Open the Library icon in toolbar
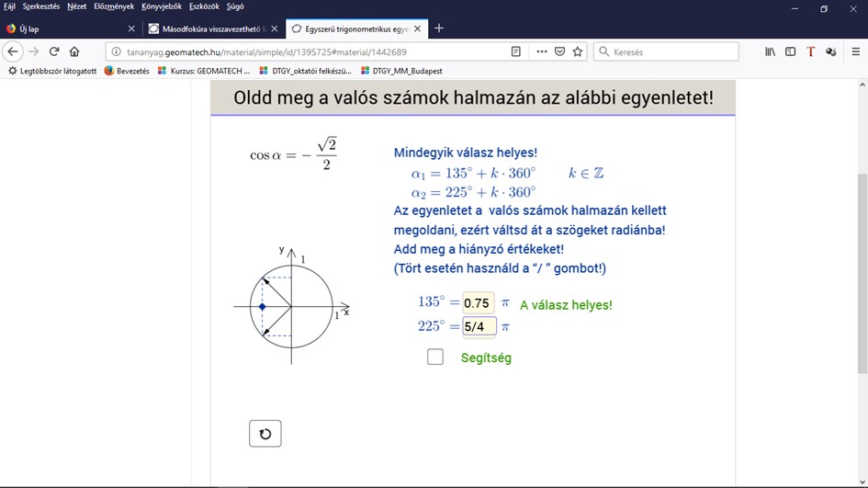The width and height of the screenshot is (868, 488). coord(770,51)
